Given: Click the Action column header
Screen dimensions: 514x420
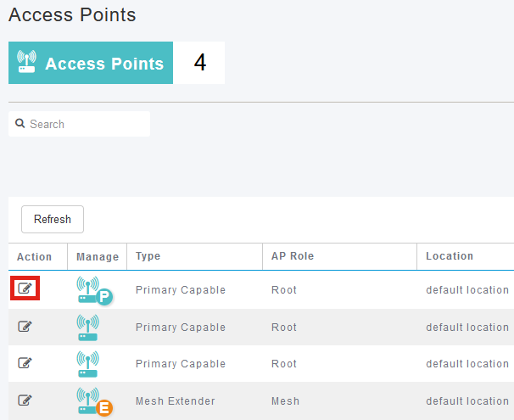Looking at the screenshot, I should (35, 257).
